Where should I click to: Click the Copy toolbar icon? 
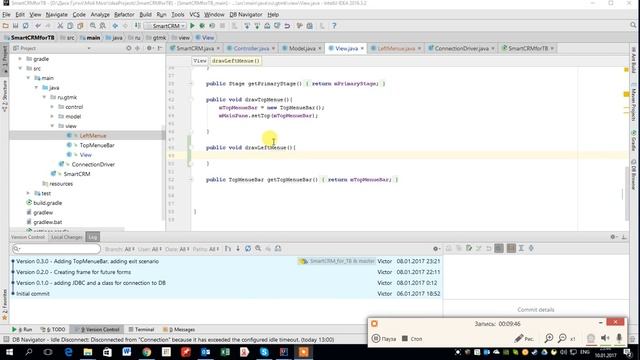[70, 26]
